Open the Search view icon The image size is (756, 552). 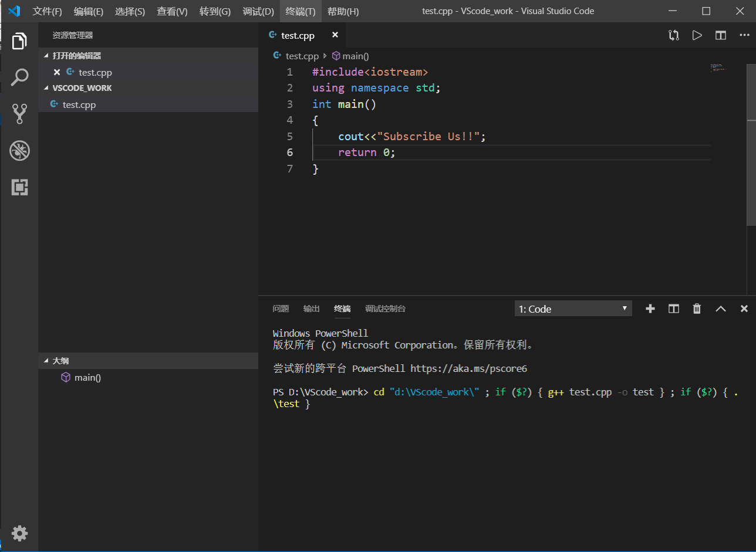pos(19,77)
